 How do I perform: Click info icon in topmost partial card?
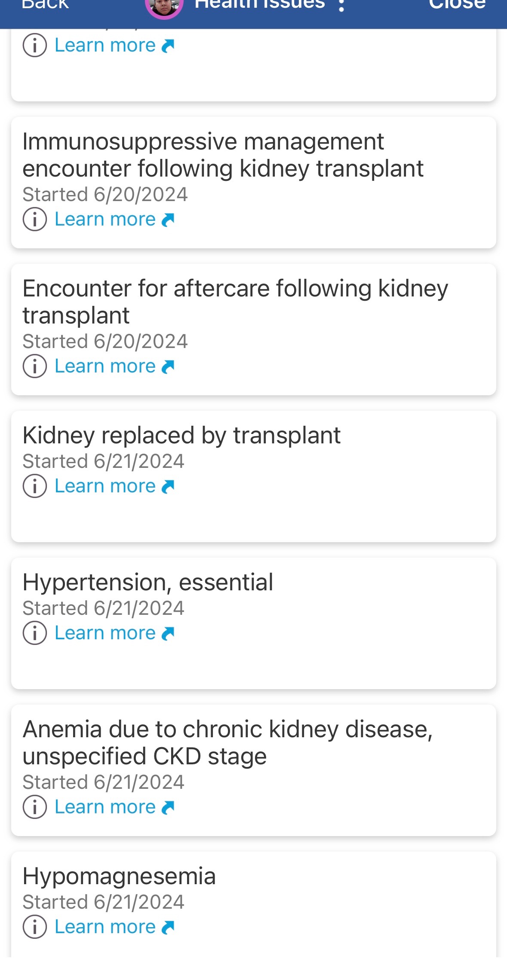[x=35, y=46]
